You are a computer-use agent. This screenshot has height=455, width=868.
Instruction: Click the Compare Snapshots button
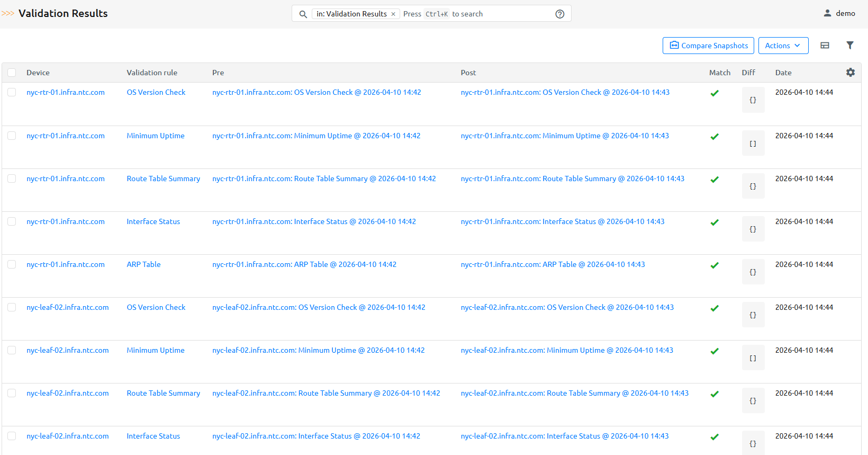tap(709, 46)
